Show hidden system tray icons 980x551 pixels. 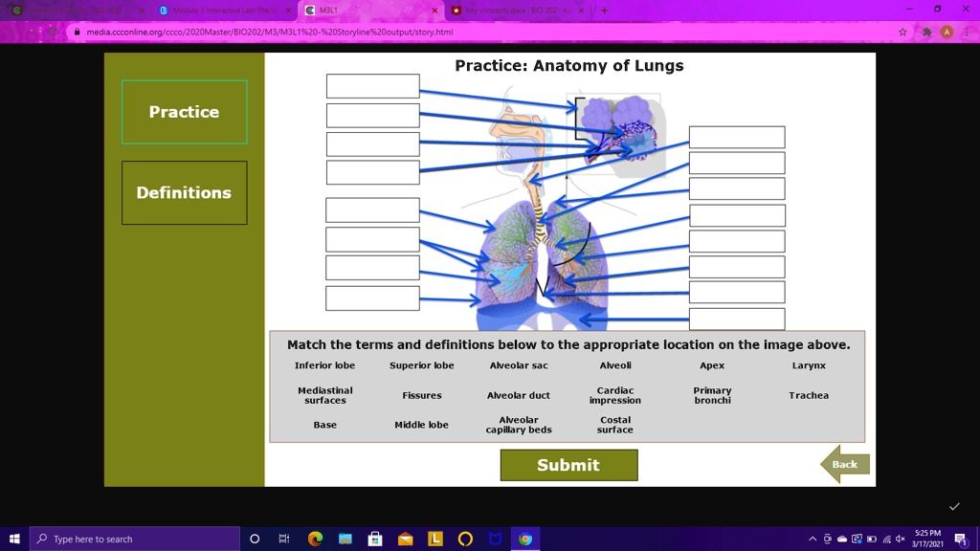[813, 539]
